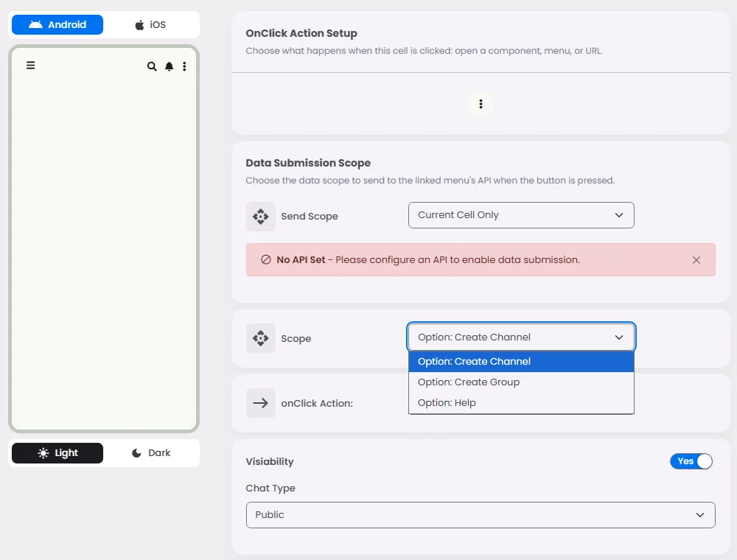This screenshot has width=737, height=560.
Task: Select Option: Create Group from list
Action: point(469,382)
